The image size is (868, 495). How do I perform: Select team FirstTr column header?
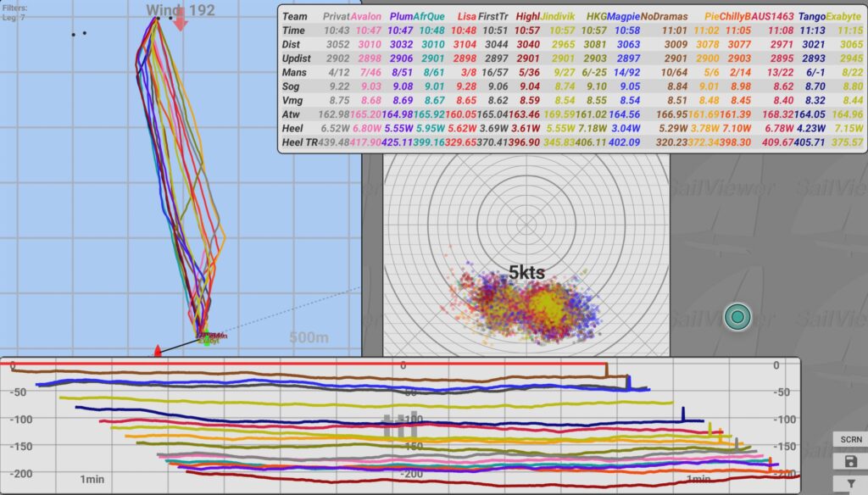[492, 17]
